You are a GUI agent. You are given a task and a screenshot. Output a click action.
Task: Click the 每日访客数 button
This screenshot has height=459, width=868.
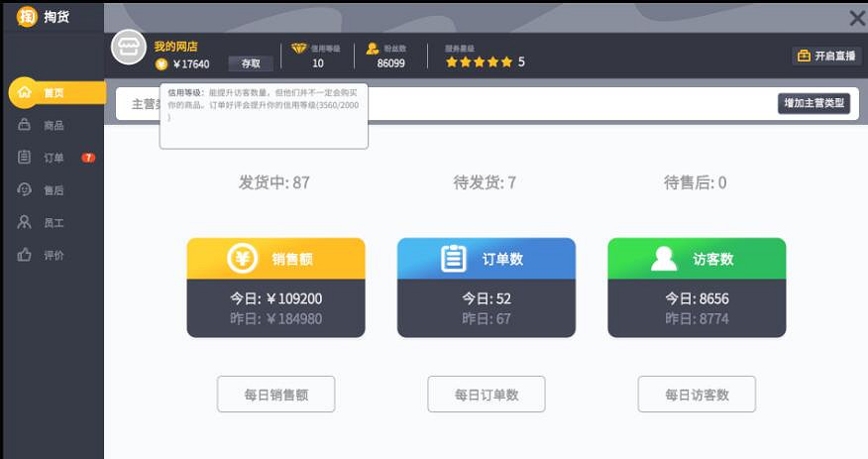pyautogui.click(x=697, y=395)
